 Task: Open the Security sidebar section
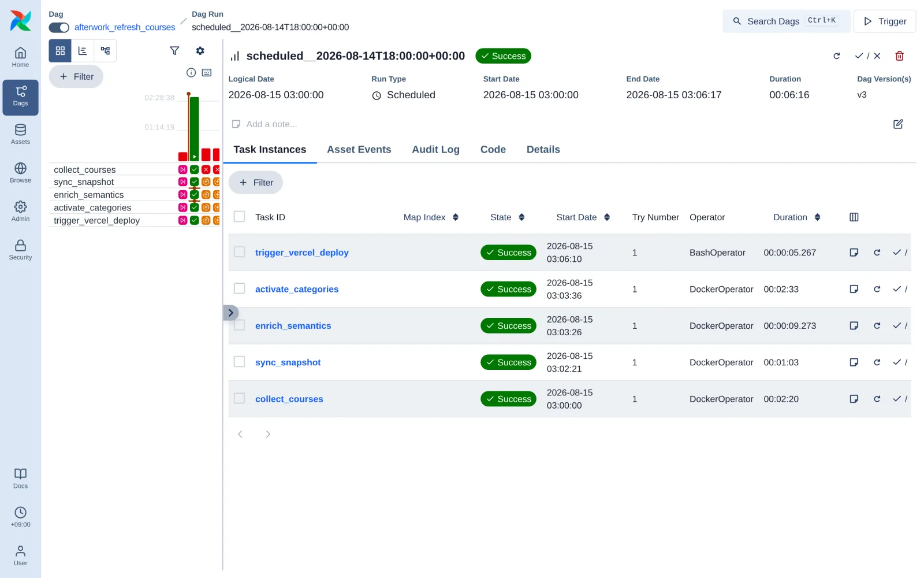point(20,250)
